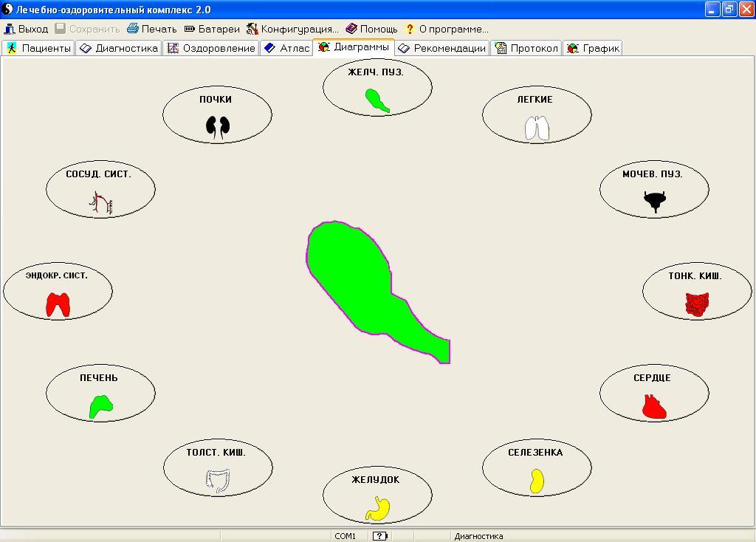Screen dimensions: 756x542
Task: Switch to the Пациенты tab
Action: [38, 48]
